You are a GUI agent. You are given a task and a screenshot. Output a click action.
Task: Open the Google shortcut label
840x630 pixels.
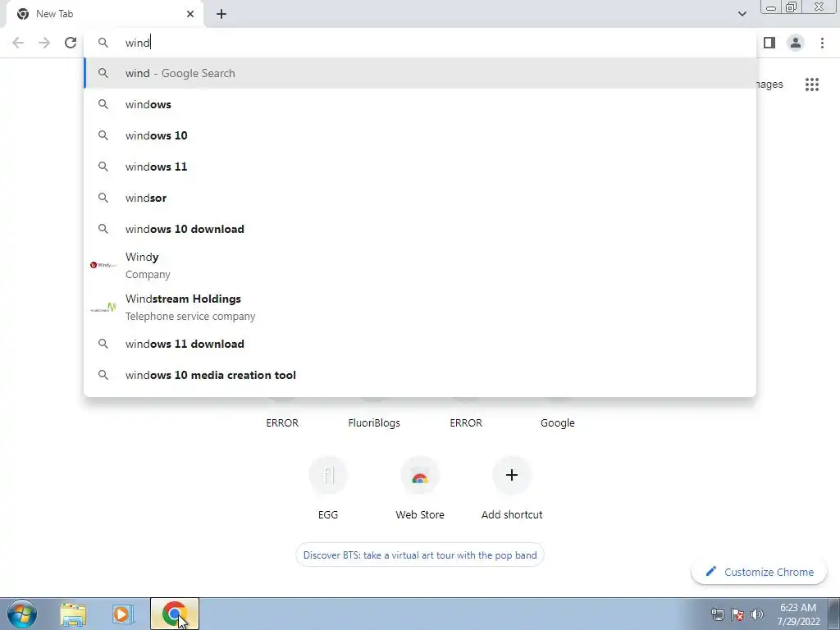[557, 422]
